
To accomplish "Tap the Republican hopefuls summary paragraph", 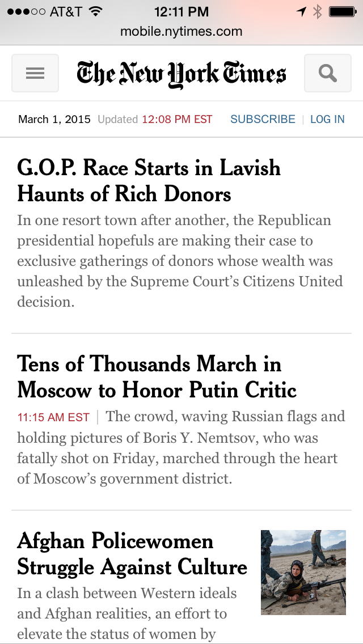I will tap(180, 261).
